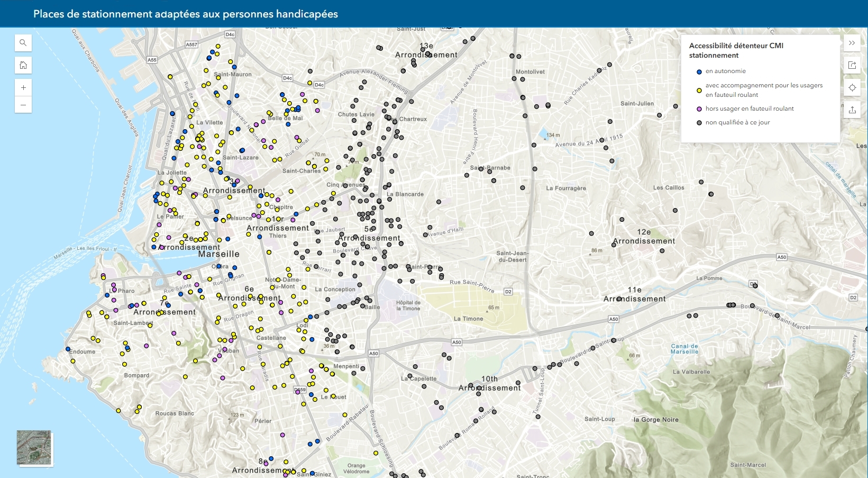Open the share map icon

tap(852, 65)
